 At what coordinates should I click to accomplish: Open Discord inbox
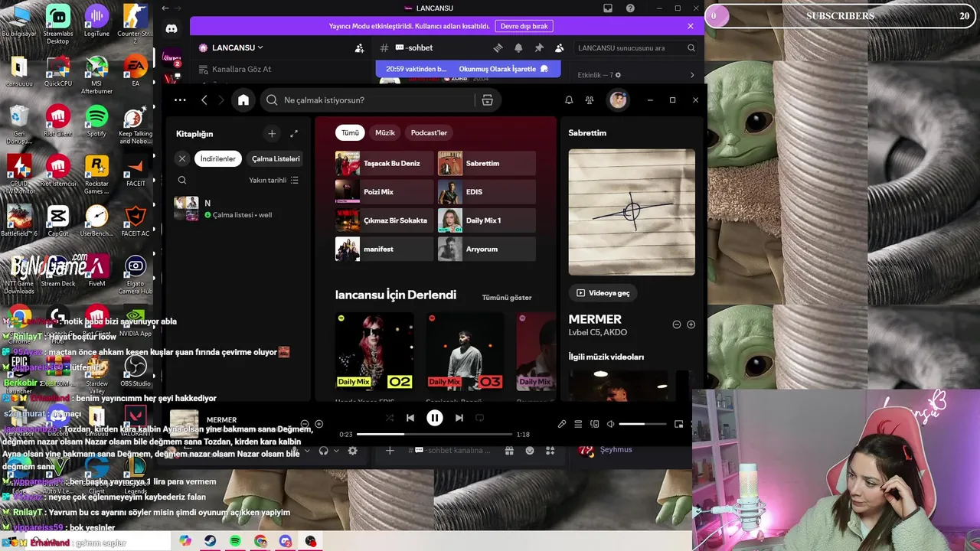[608, 8]
